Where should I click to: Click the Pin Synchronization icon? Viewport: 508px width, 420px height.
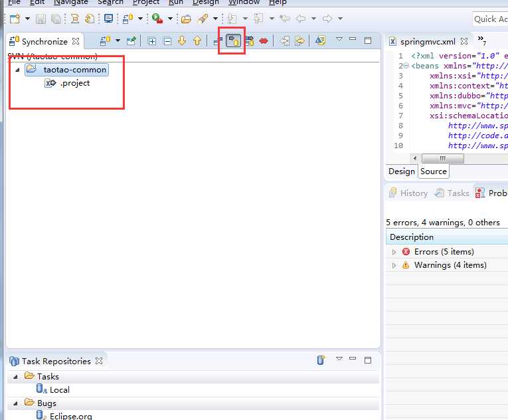[131, 41]
